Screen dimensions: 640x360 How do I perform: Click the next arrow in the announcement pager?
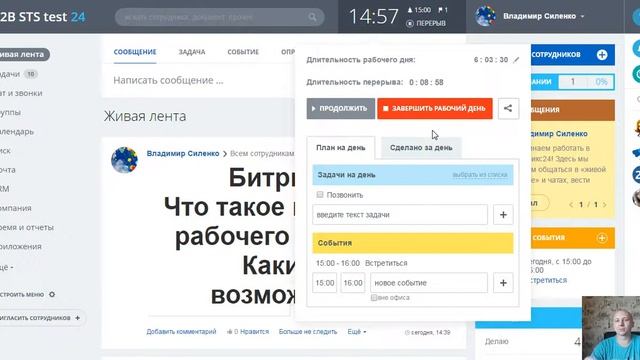[604, 204]
